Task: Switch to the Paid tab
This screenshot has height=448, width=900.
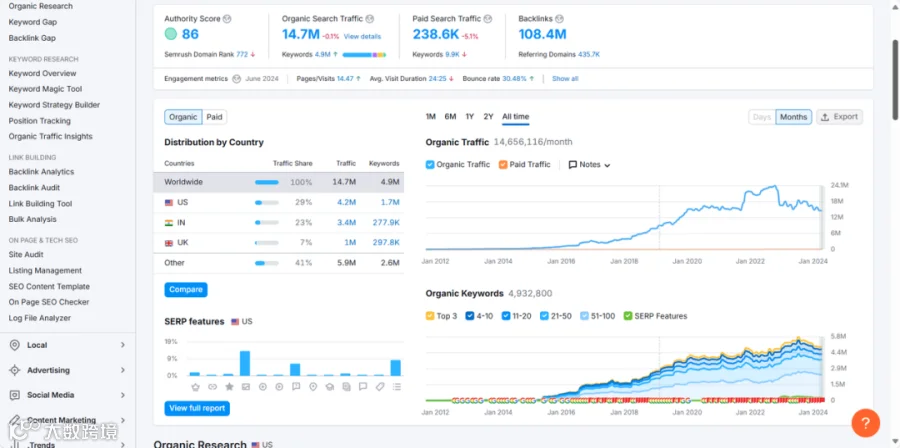Action: pos(214,117)
